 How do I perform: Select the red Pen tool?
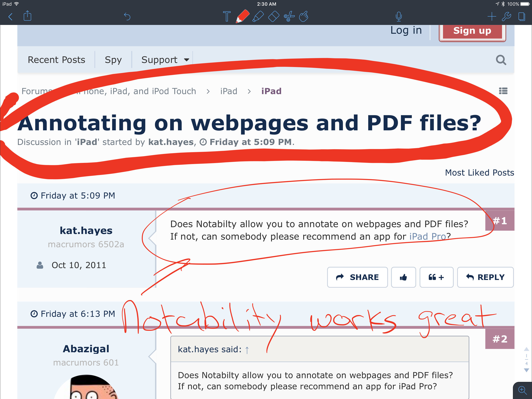coord(242,16)
